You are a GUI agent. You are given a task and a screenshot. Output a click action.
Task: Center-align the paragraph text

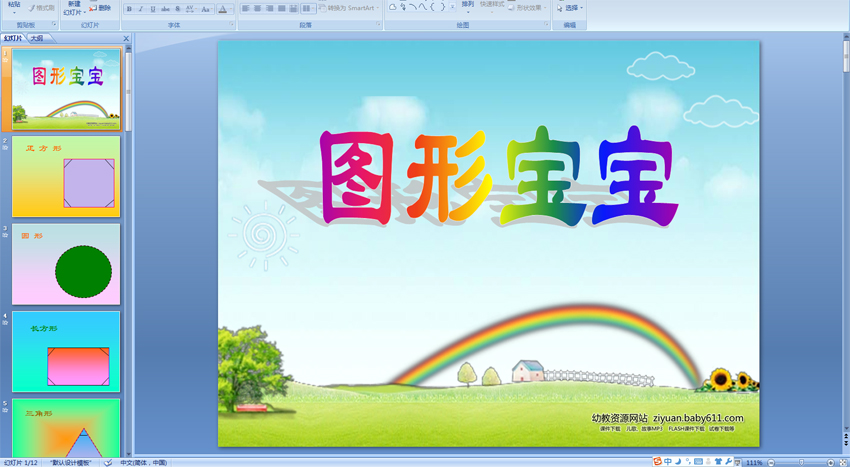tap(257, 9)
